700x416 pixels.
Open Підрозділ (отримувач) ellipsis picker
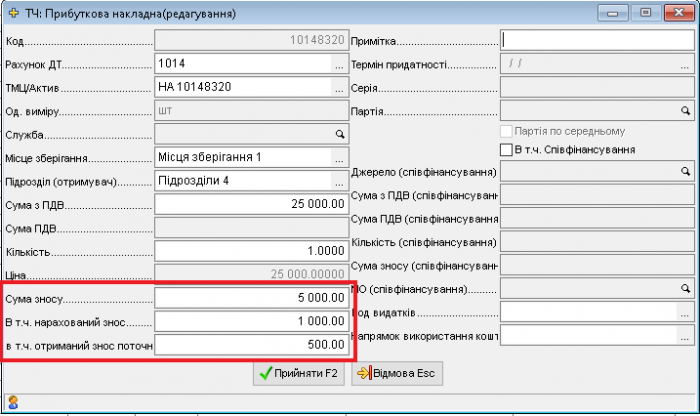339,181
